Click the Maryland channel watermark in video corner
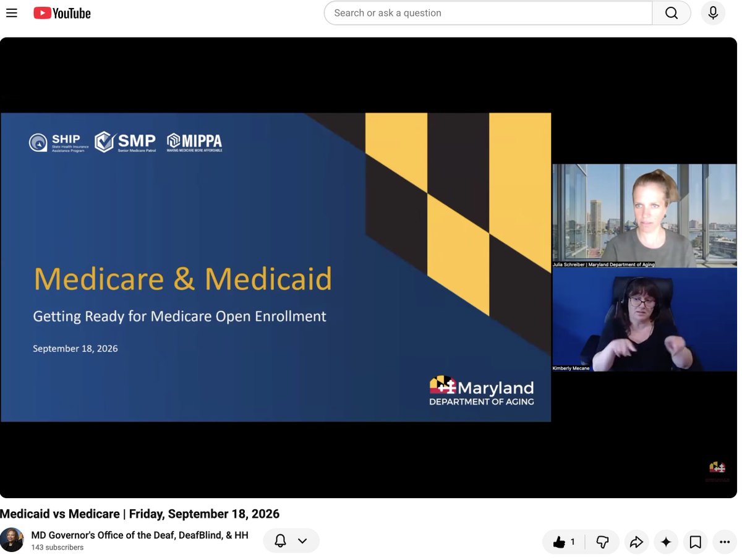Image resolution: width=742 pixels, height=560 pixels. (x=718, y=470)
